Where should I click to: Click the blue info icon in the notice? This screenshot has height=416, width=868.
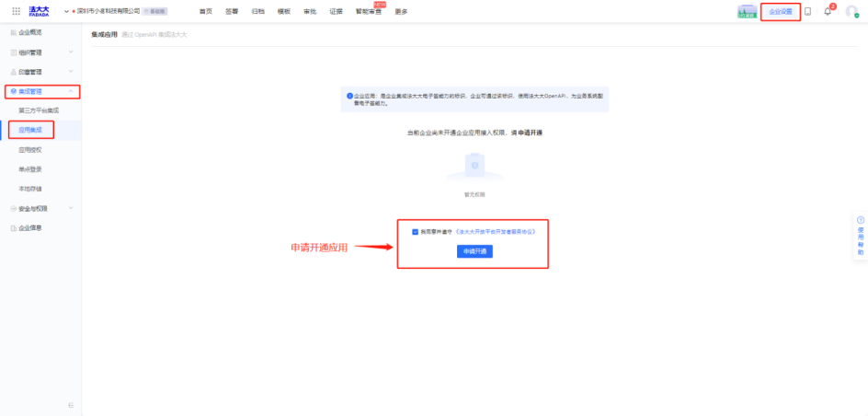349,96
